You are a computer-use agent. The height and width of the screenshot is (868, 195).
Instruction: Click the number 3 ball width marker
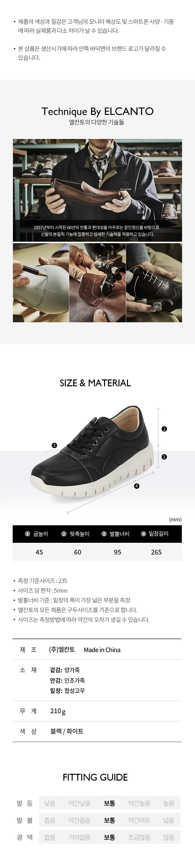pos(54,445)
